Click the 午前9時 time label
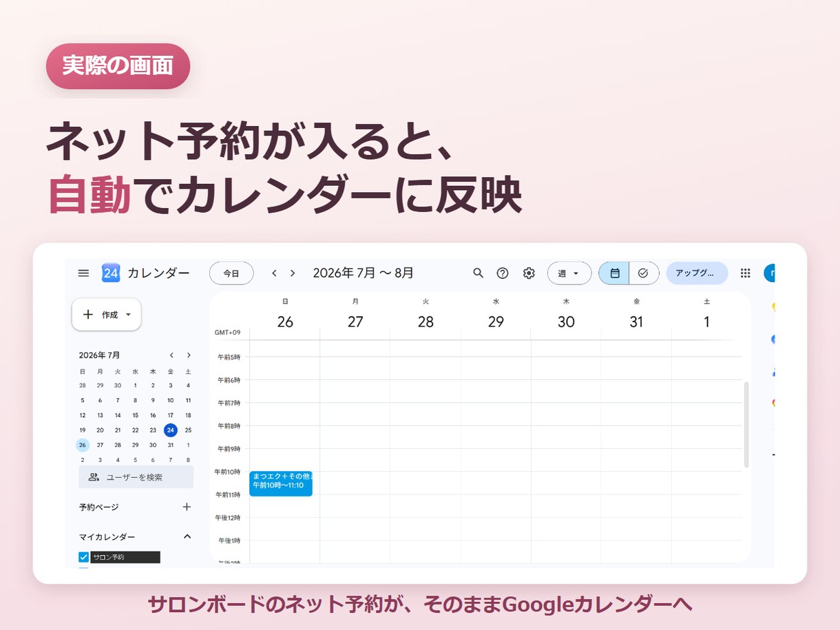 tap(229, 449)
